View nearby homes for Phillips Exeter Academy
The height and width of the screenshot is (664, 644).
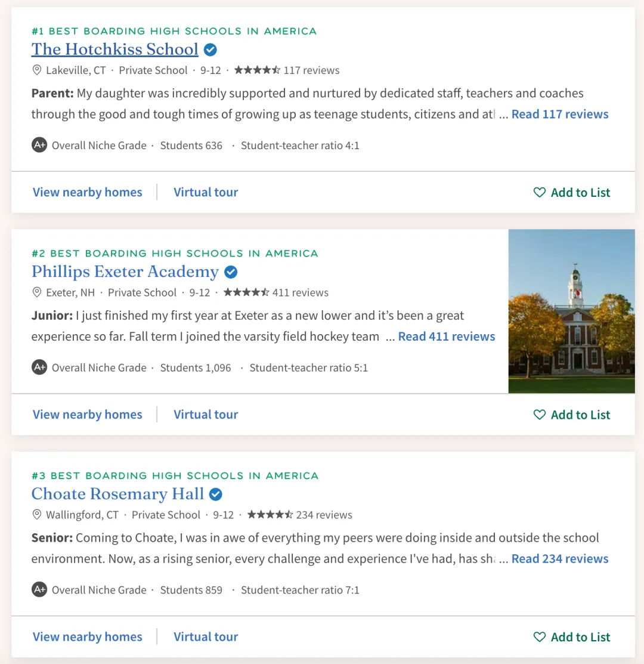pyautogui.click(x=88, y=415)
